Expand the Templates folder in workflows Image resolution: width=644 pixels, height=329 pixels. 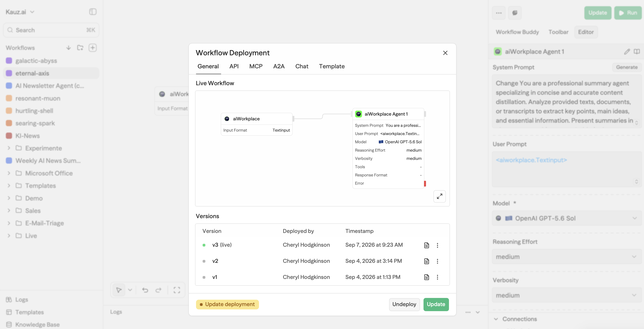click(x=9, y=186)
